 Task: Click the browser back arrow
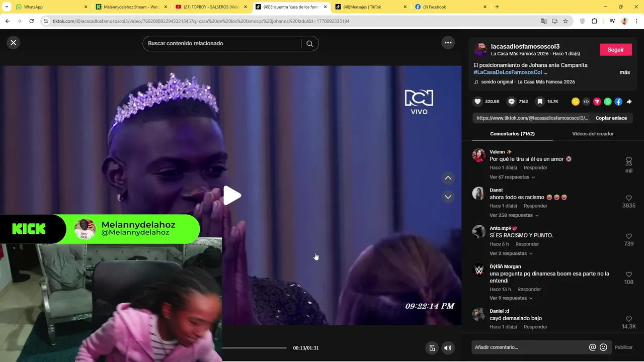(x=7, y=21)
